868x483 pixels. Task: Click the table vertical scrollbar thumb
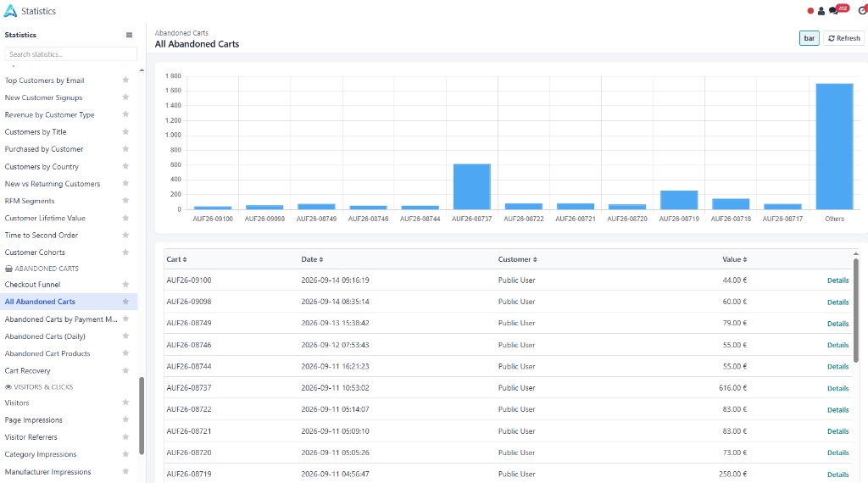[x=856, y=311]
